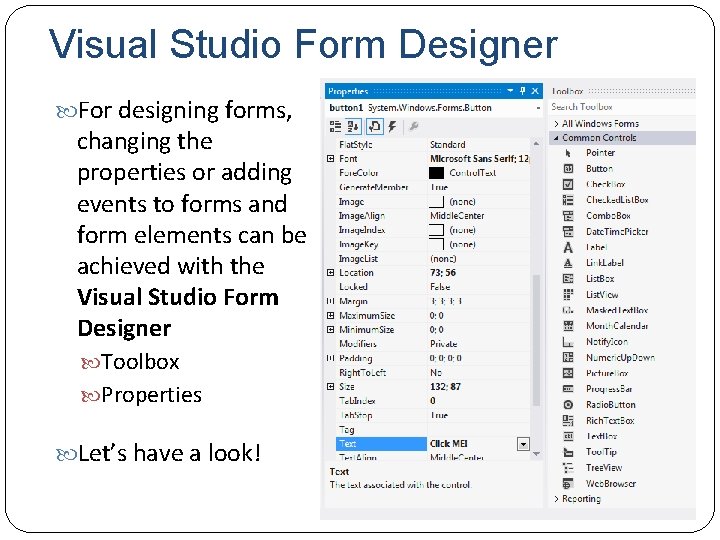The height and width of the screenshot is (540, 720).
Task: Click the 73; 56 Location value
Action: click(443, 273)
